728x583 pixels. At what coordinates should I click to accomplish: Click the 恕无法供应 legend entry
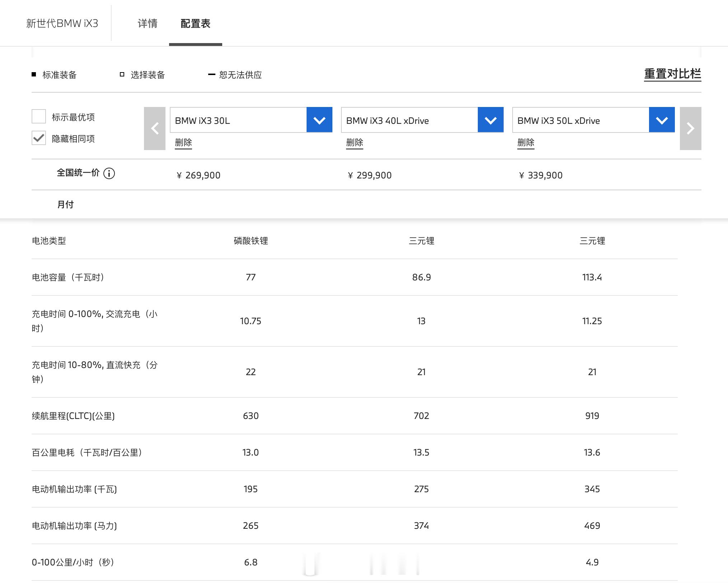[x=235, y=75]
